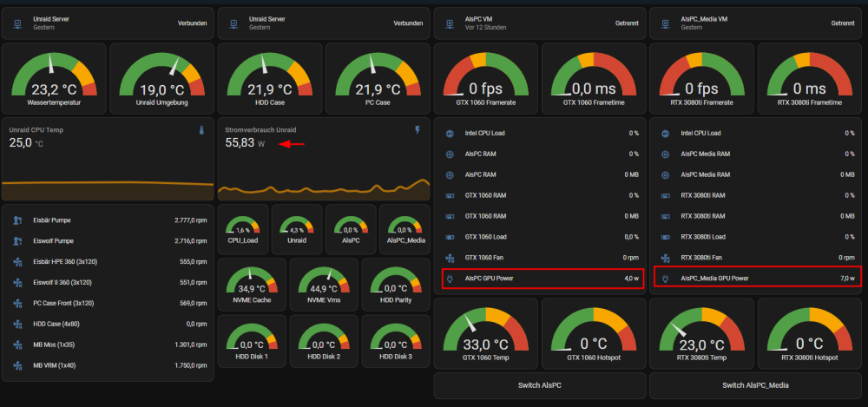Click the CPU icon beside Intel CPU Load in AlsPC_Media
This screenshot has height=407, width=868.
tap(665, 134)
